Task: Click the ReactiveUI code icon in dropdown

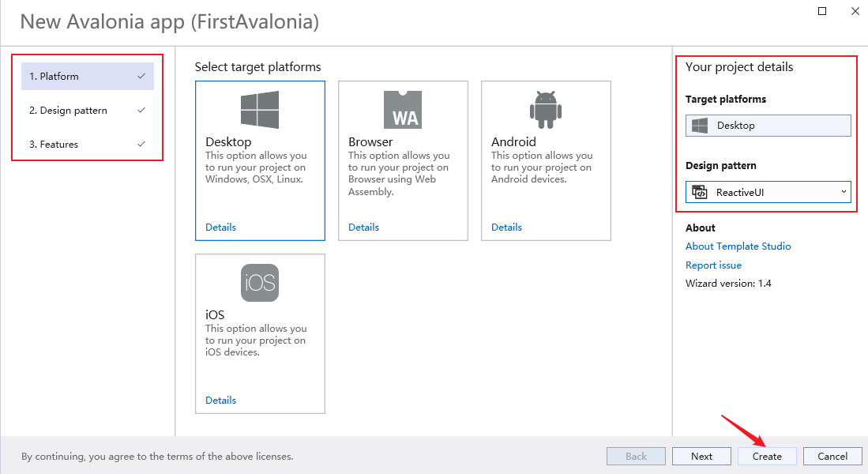Action: [700, 192]
